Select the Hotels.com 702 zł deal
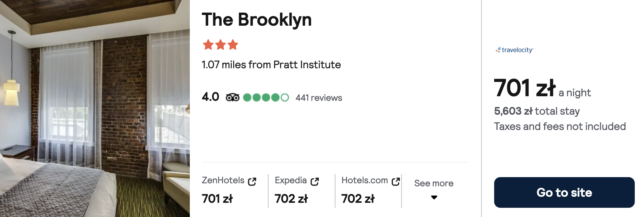The image size is (644, 217). 358,199
